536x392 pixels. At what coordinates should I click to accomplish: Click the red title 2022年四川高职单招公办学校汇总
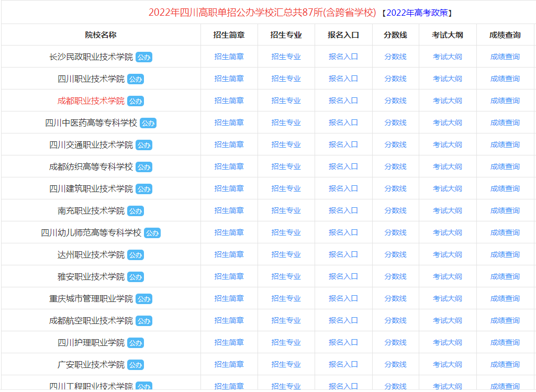[262, 13]
